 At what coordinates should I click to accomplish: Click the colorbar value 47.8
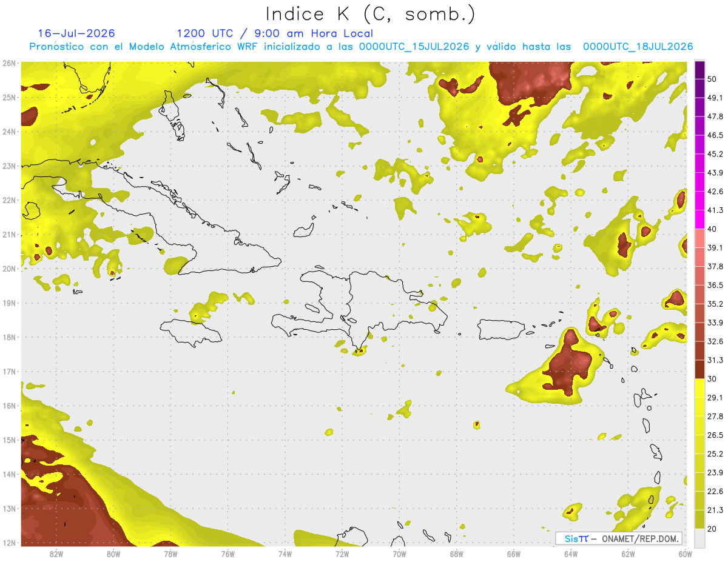pyautogui.click(x=715, y=116)
